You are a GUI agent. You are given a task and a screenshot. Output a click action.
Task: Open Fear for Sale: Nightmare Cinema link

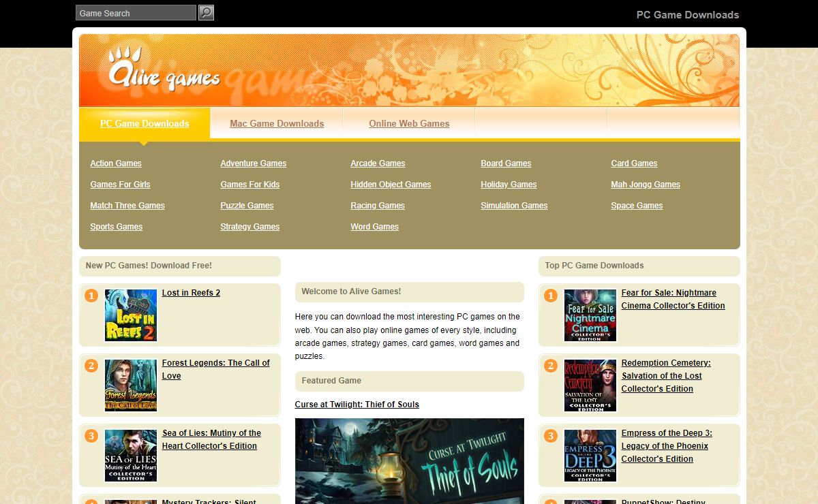click(x=673, y=299)
